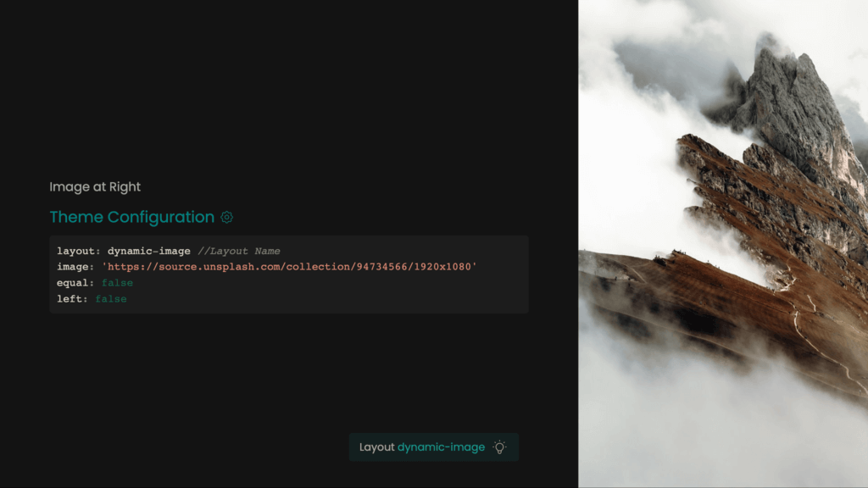
Task: Click 'dynamic-image' in the Layout badge
Action: pos(441,447)
